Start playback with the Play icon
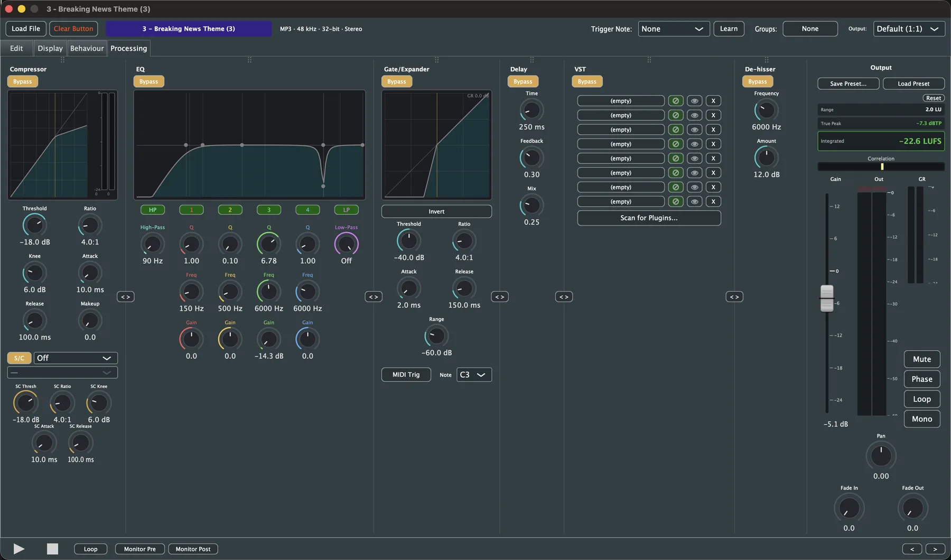This screenshot has width=951, height=560. [x=19, y=549]
